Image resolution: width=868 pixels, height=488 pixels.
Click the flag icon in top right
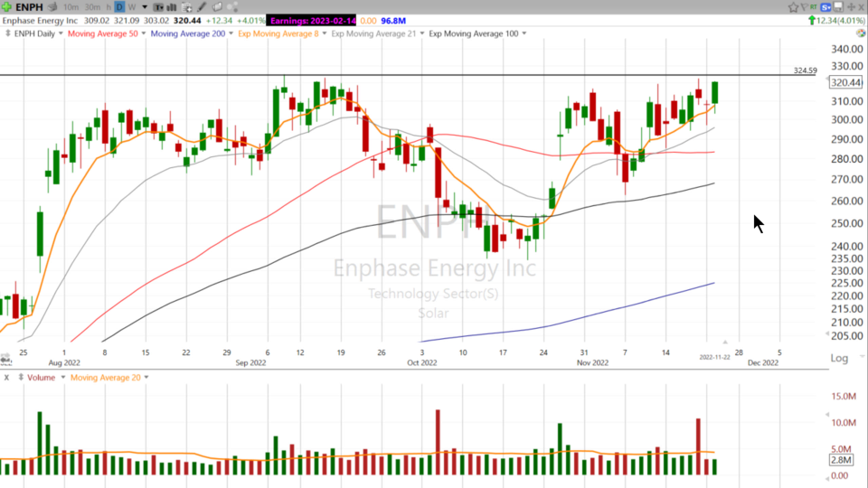tap(804, 7)
